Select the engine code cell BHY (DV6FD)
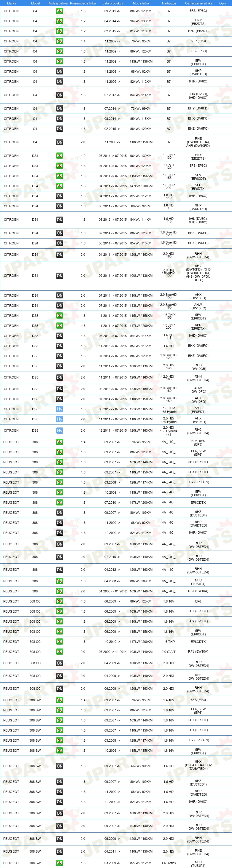The height and width of the screenshot is (868, 232). click(x=198, y=109)
